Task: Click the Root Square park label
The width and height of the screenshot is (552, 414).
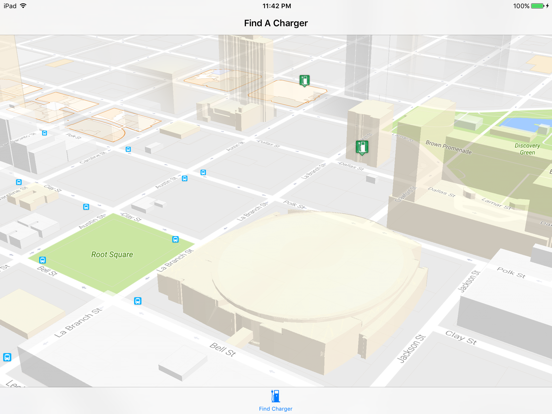Action: pos(112,254)
